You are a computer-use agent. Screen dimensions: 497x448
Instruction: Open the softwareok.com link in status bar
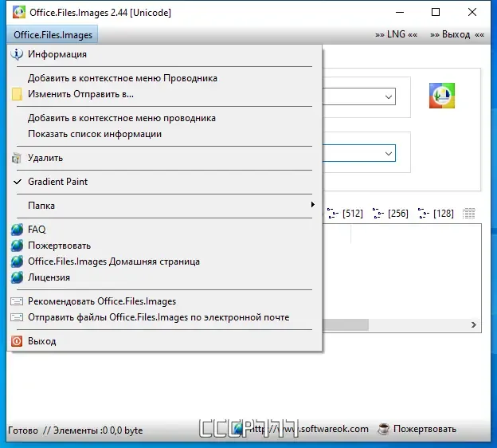(x=301, y=430)
